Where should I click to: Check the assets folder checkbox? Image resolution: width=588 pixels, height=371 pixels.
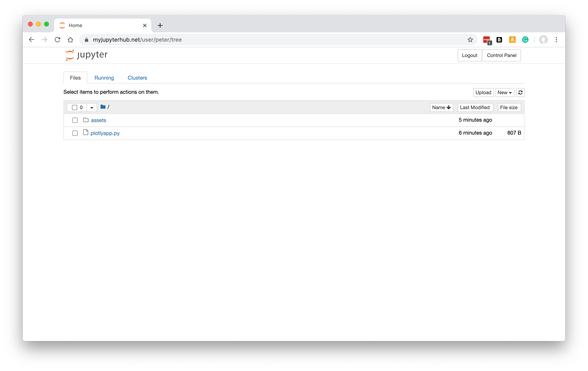click(75, 120)
